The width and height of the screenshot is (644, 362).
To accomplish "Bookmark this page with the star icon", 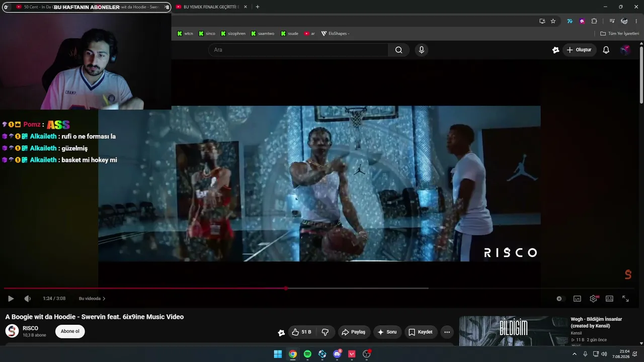I will (x=553, y=21).
